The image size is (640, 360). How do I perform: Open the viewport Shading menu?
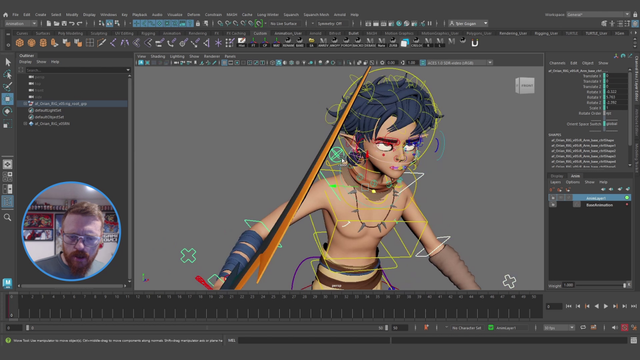[158, 56]
